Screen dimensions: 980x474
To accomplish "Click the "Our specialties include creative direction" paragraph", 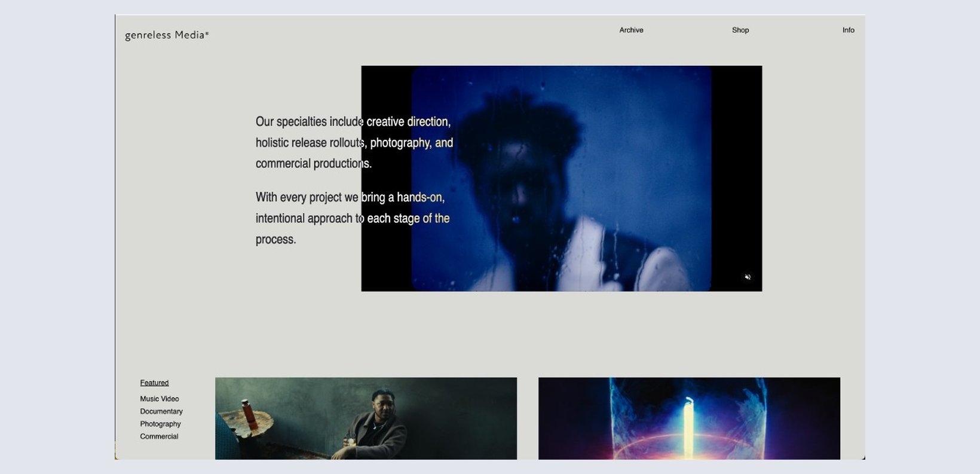I will (354, 142).
